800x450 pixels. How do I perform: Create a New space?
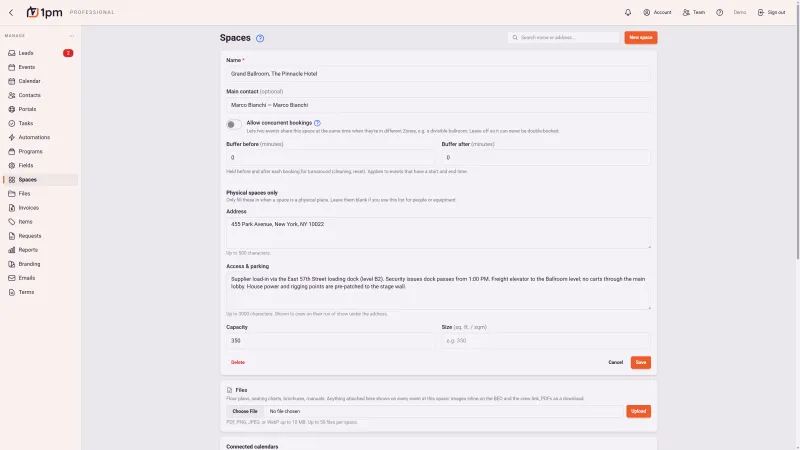click(x=640, y=37)
